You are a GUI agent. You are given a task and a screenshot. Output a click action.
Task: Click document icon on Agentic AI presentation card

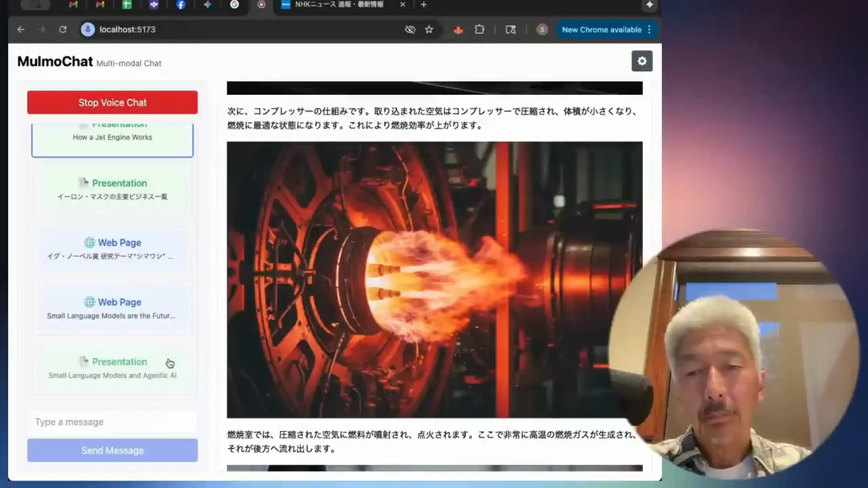(83, 362)
